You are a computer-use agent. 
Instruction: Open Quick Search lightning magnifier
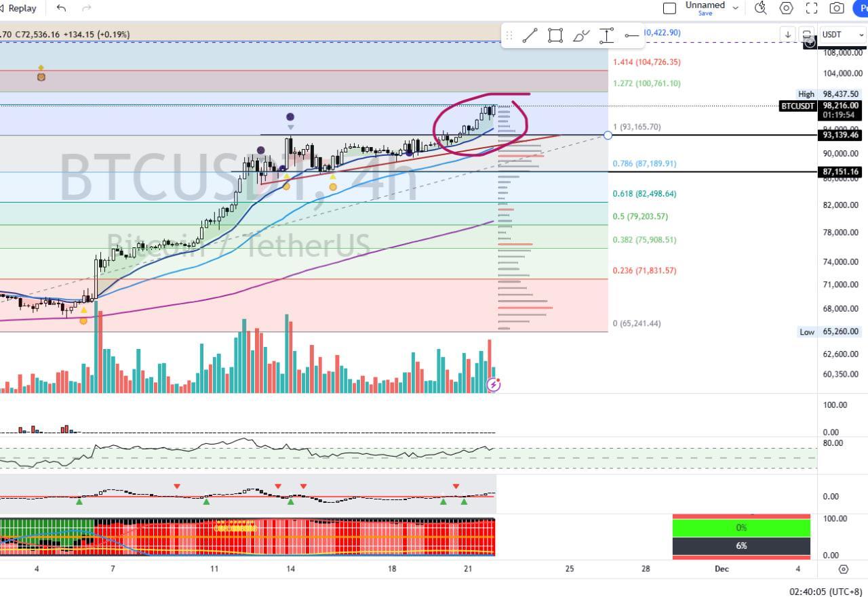click(x=761, y=8)
